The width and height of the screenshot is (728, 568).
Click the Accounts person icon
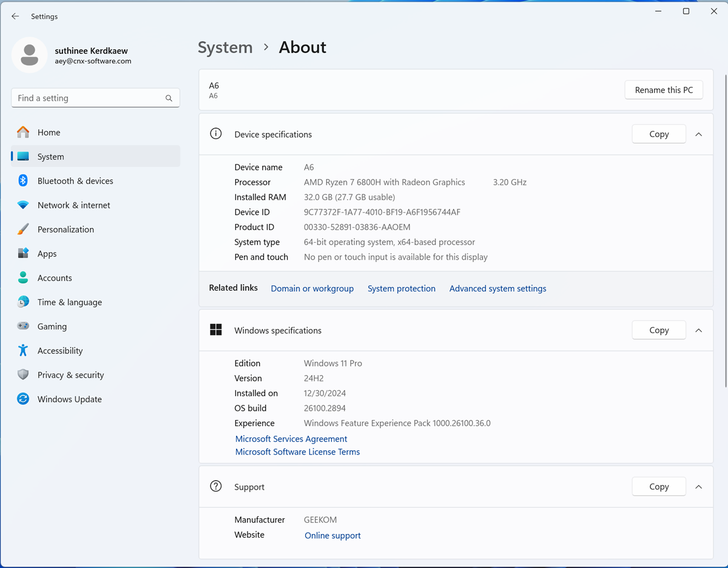[x=23, y=278]
